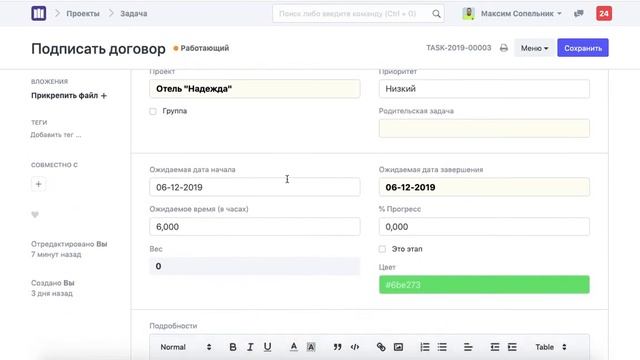Screen dimensions: 640x360
Task: Apply code block formatting
Action: [x=355, y=347]
